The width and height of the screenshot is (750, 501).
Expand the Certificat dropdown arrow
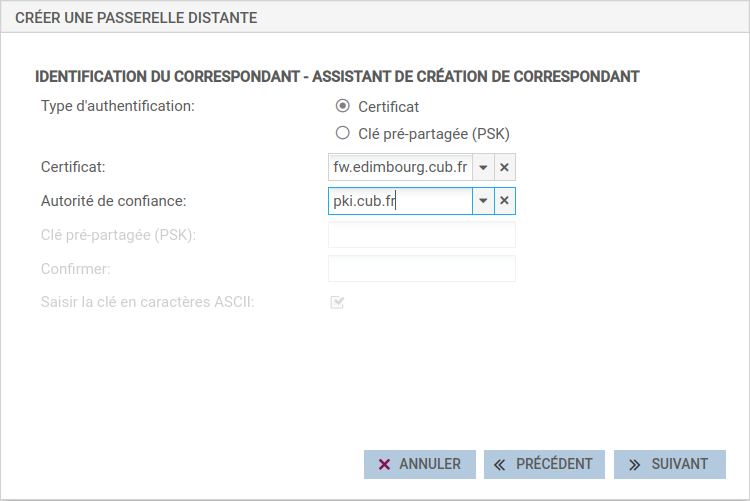pyautogui.click(x=483, y=168)
